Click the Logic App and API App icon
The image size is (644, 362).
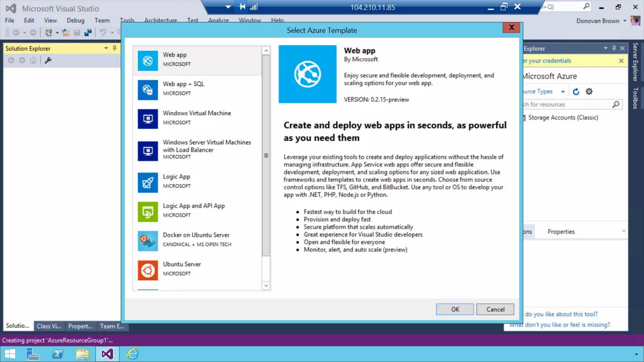[x=147, y=212]
